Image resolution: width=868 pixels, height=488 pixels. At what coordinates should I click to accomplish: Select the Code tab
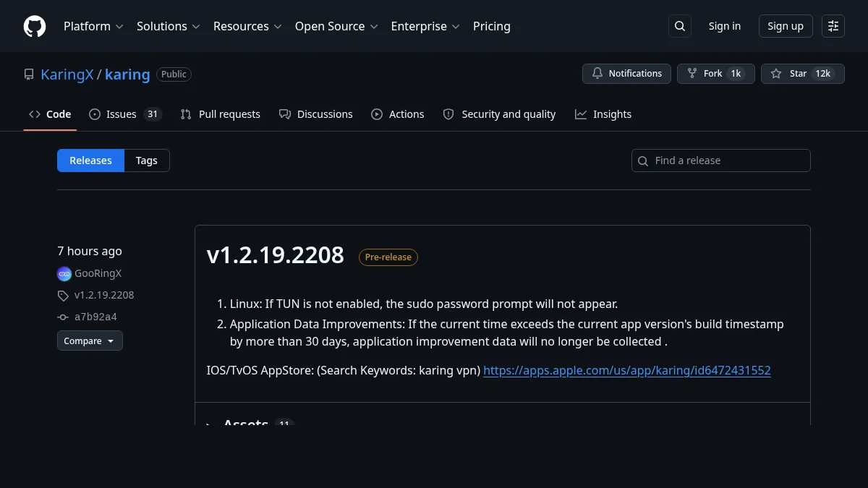pos(50,114)
